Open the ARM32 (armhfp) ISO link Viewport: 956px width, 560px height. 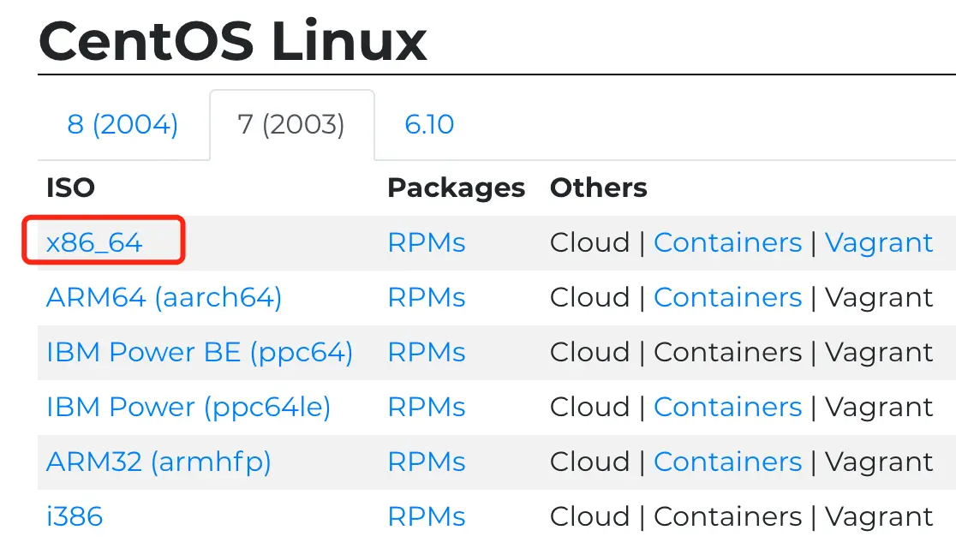158,462
